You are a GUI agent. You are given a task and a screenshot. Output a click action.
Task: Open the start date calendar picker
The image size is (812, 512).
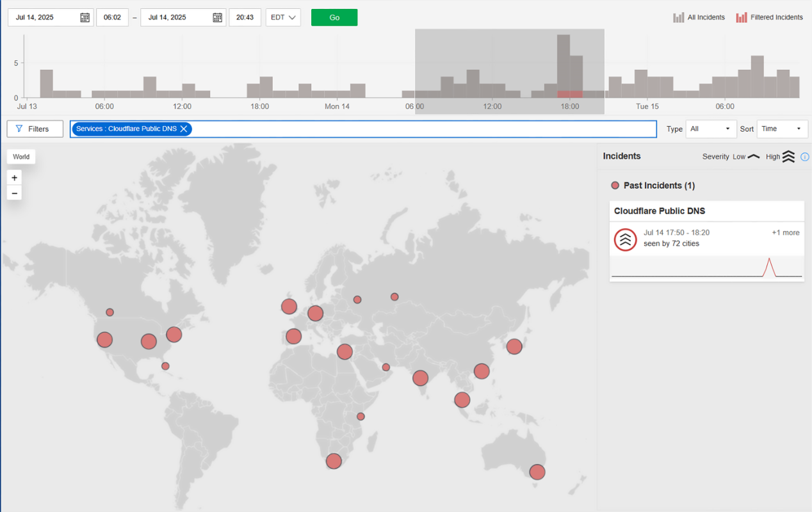tap(85, 18)
